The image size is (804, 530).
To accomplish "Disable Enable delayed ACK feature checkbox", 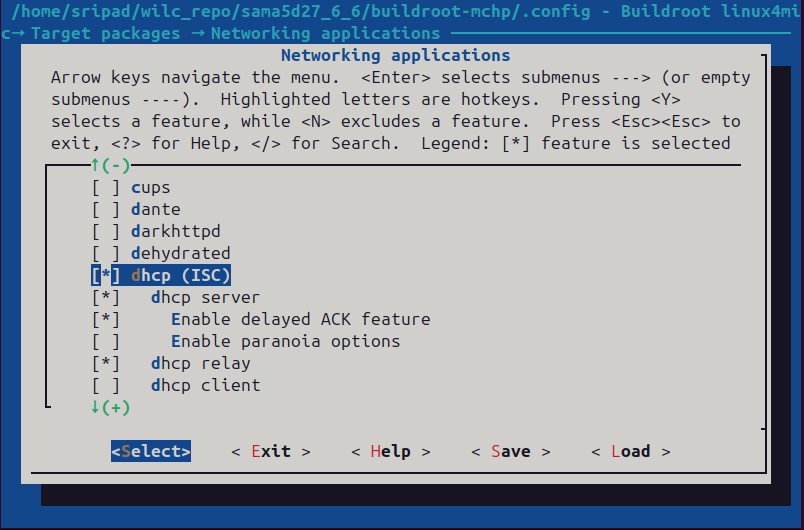I will (106, 320).
